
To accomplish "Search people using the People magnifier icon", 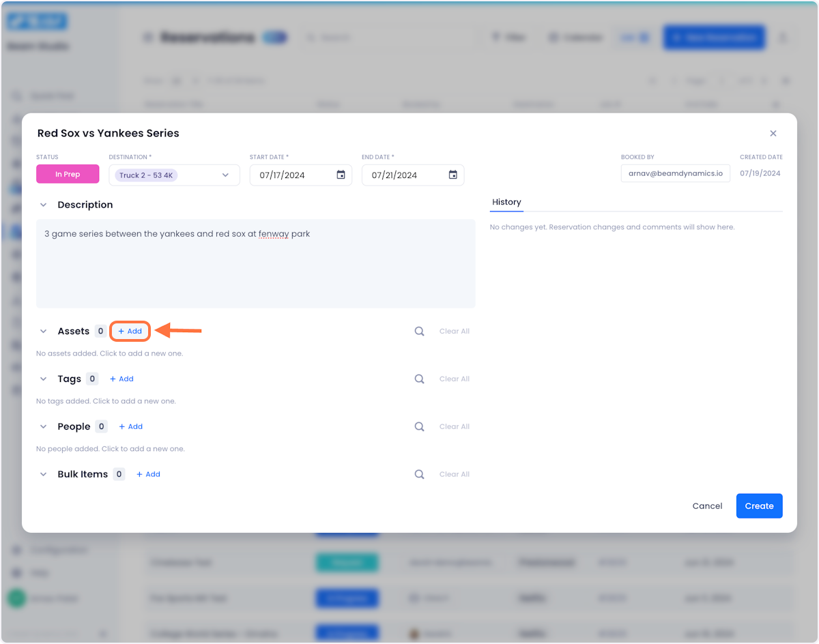I will point(420,427).
